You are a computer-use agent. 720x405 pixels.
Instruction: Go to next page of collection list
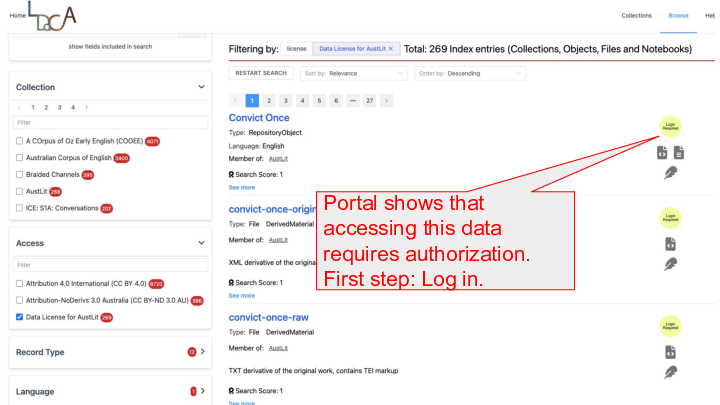86,107
